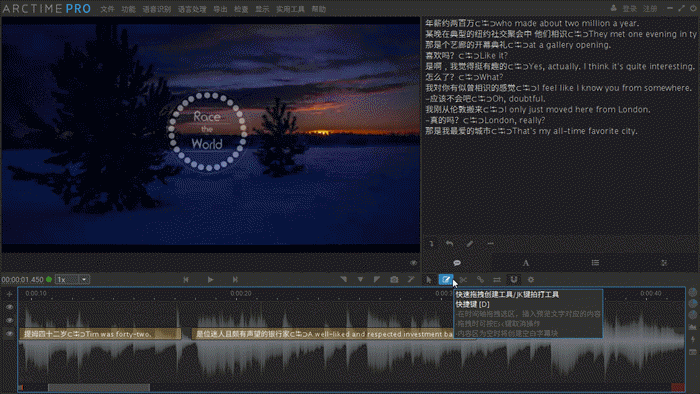Select the 'Tim was forty-two' subtitle block
The width and height of the screenshot is (700, 394).
[x=100, y=334]
